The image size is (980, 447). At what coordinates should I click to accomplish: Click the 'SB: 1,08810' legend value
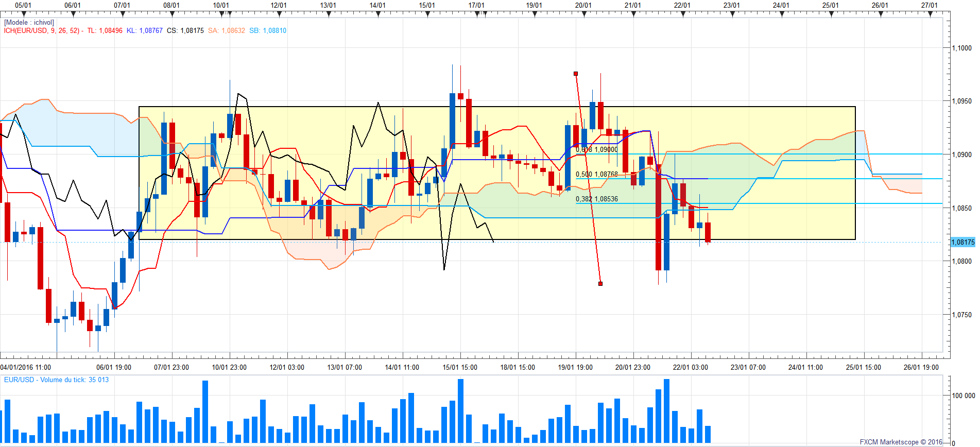pyautogui.click(x=268, y=31)
